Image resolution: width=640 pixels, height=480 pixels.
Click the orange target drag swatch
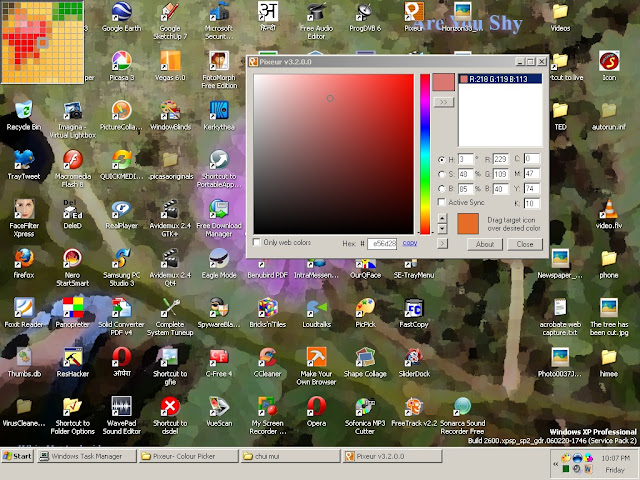pos(468,223)
